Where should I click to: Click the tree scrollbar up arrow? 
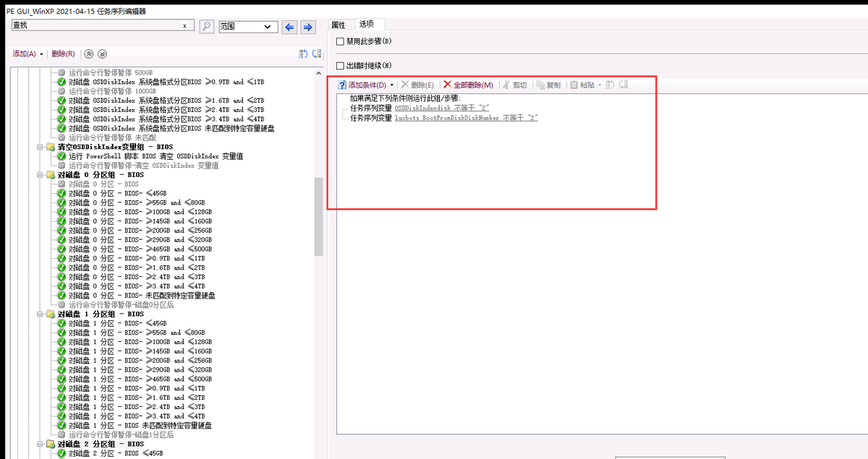318,72
